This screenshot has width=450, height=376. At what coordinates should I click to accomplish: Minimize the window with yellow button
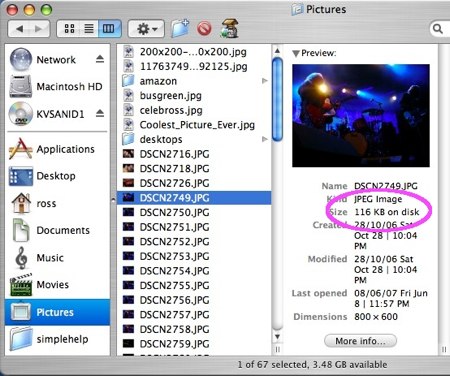(29, 9)
